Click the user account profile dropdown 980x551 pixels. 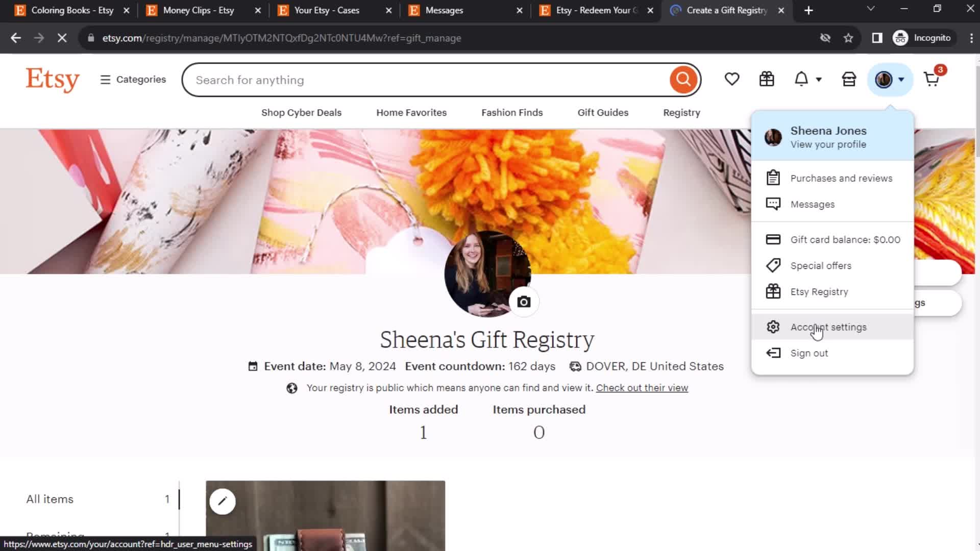[x=890, y=80]
